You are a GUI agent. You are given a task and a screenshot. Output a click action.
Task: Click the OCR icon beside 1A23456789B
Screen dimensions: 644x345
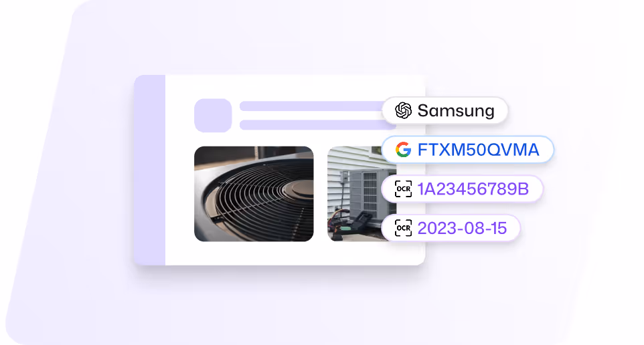coord(403,189)
